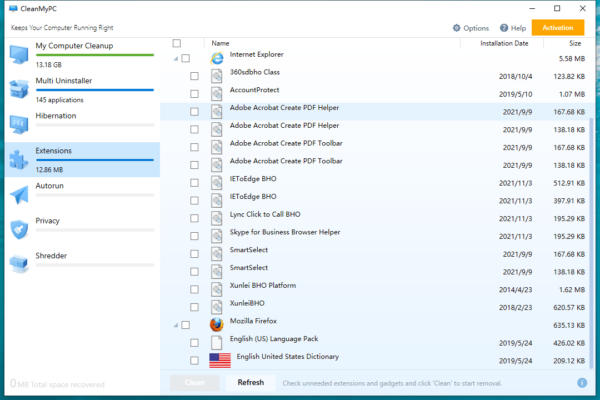Go to the Shredder section
Image resolution: width=600 pixels, height=400 pixels.
point(82,264)
